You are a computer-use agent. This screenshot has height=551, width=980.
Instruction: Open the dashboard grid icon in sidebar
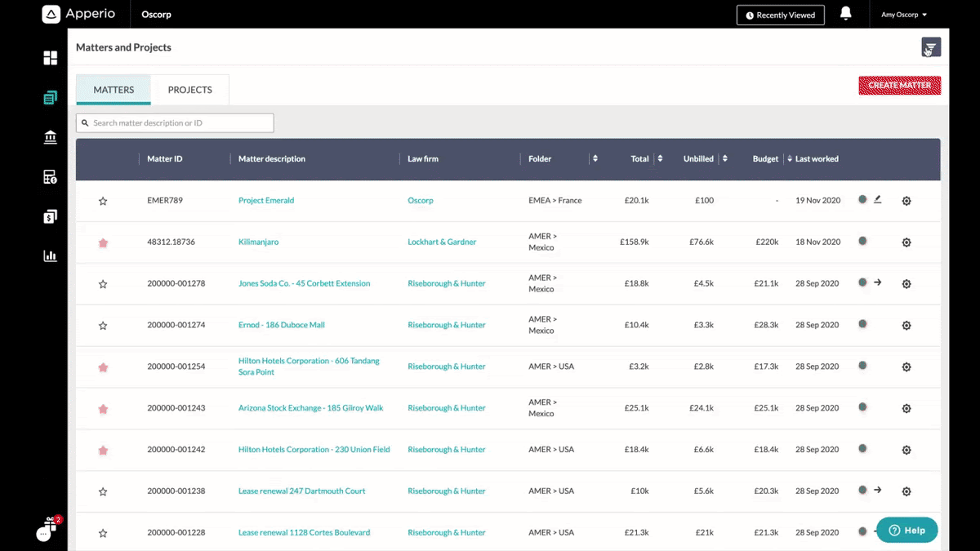click(x=51, y=58)
